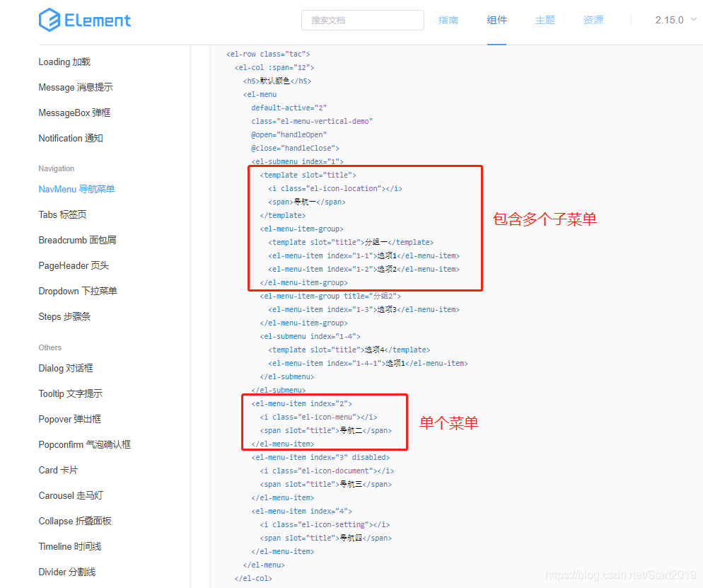This screenshot has height=588, width=703.
Task: Go to Divider 分割线 page
Action: coord(67,572)
